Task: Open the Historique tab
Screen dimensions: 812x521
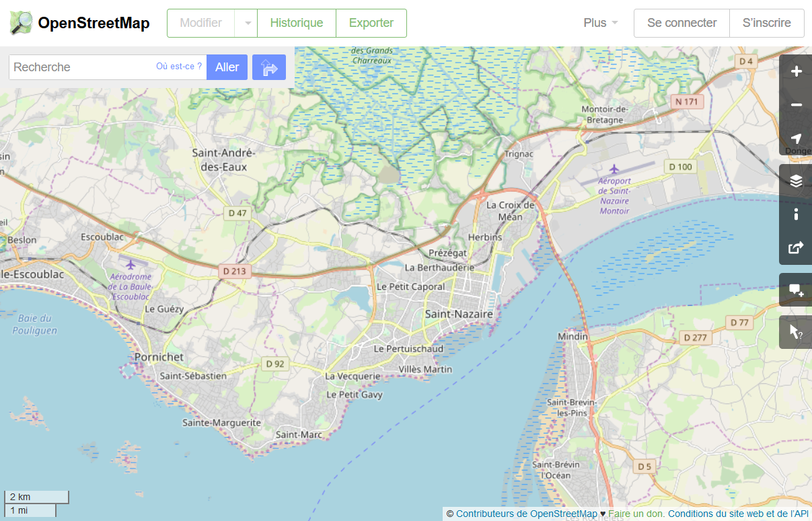Action: pyautogui.click(x=297, y=23)
